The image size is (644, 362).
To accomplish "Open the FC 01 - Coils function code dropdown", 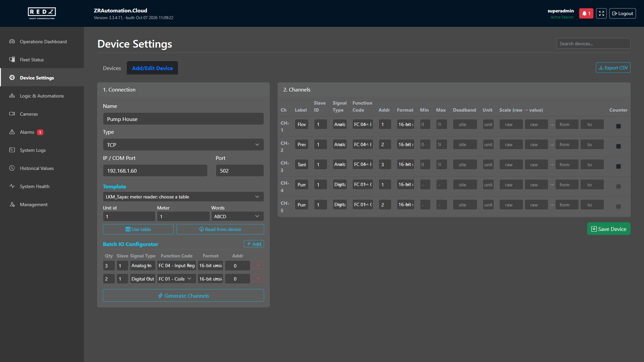I will point(176,279).
